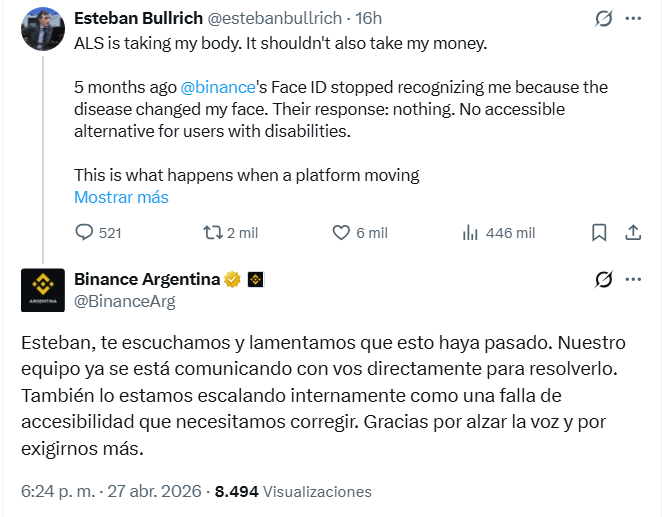Bookmark Esteban Bullrich's tweet
The image size is (662, 517).
(599, 233)
